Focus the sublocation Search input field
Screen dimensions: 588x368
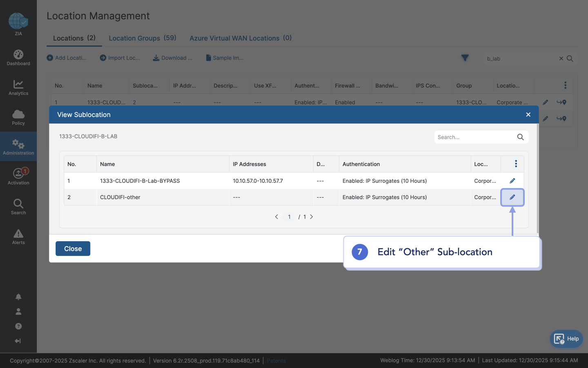[474, 137]
